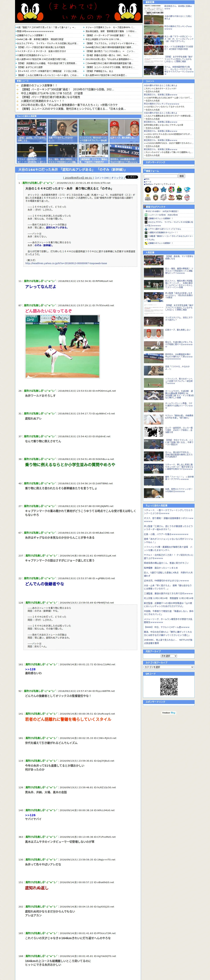Click the QR code image
Screen dimensions: 210x980
tap(169, 687)
